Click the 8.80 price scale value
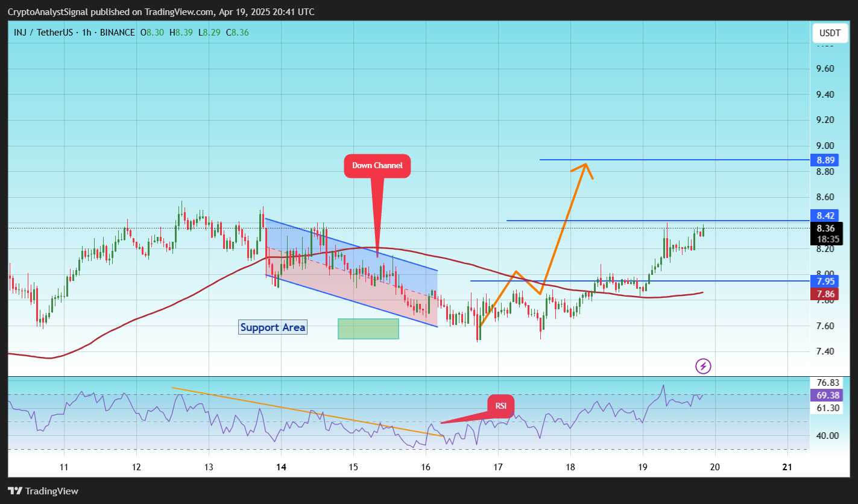 tap(825, 172)
